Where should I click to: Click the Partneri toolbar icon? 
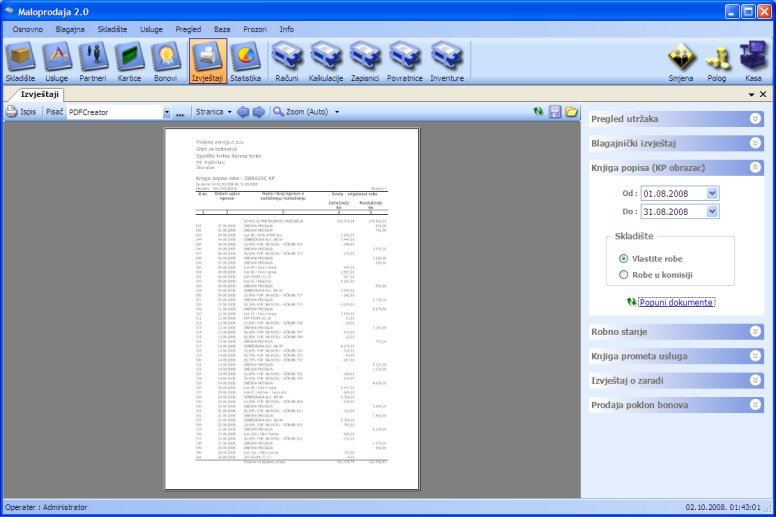pos(94,61)
